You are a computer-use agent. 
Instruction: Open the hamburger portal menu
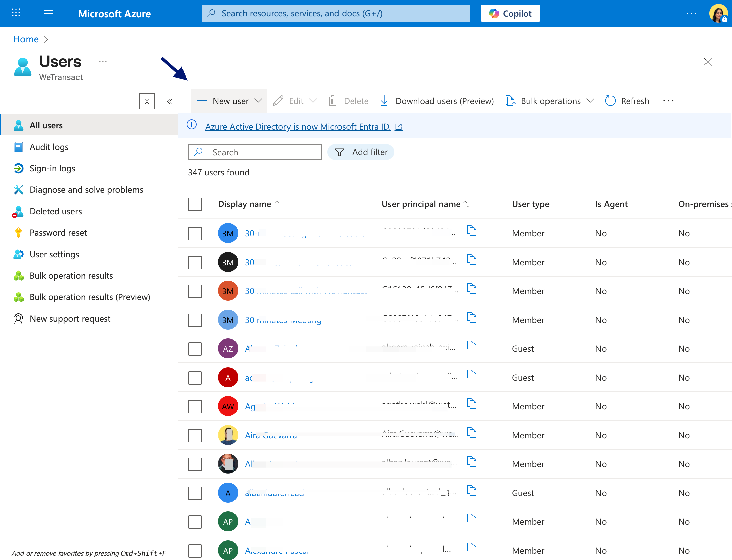coord(48,13)
